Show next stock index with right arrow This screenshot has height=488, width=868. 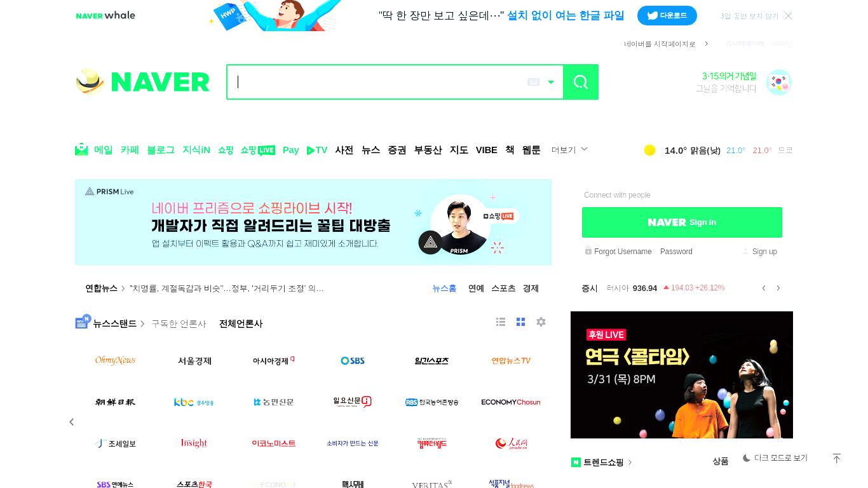click(x=778, y=288)
